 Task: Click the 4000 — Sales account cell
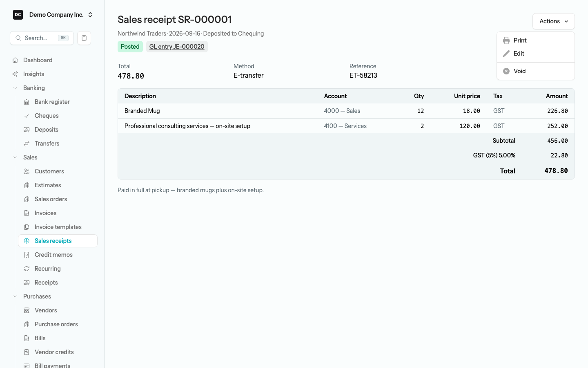point(342,111)
